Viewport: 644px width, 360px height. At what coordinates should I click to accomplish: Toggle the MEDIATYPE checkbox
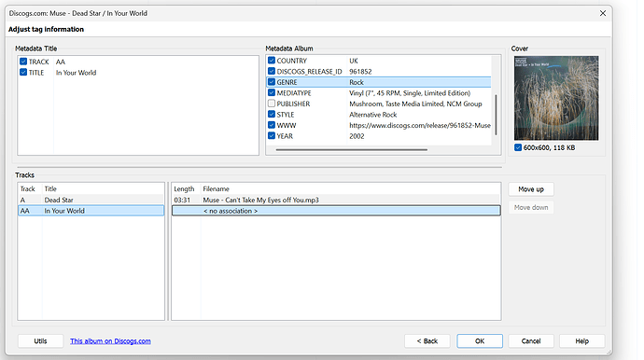point(272,92)
